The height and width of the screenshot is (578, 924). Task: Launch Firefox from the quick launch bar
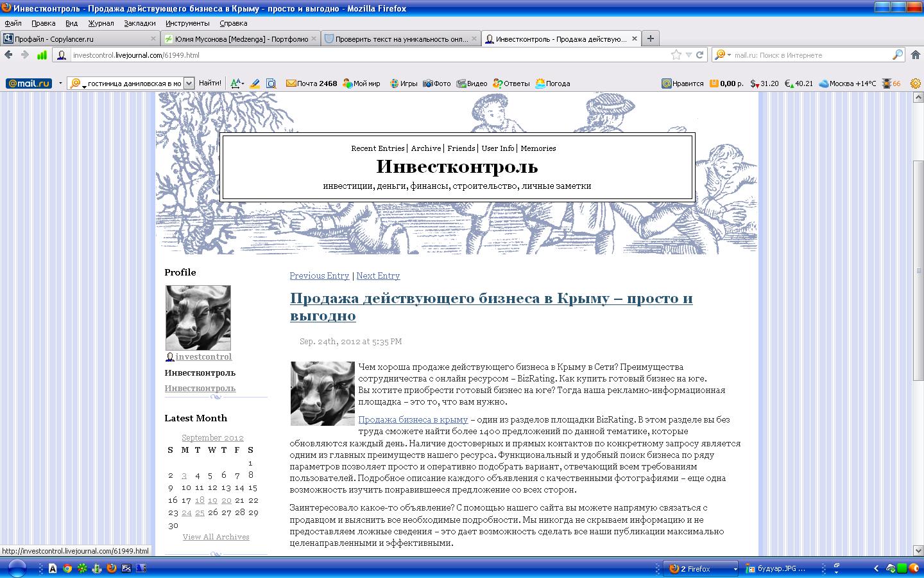(x=111, y=568)
